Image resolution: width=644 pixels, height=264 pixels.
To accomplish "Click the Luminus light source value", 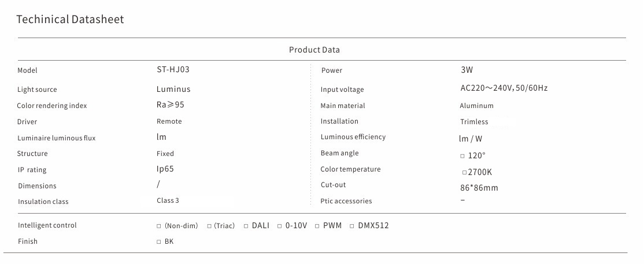I will pyautogui.click(x=173, y=89).
